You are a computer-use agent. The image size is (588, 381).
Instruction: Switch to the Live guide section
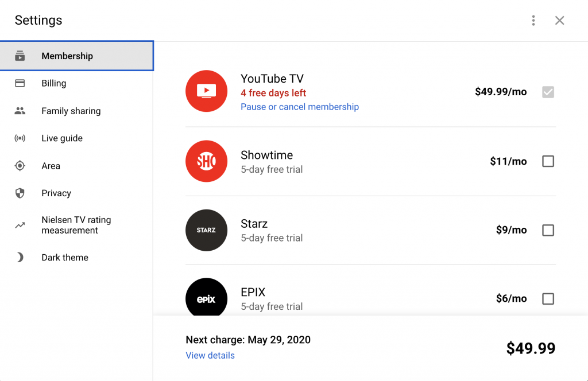pos(77,138)
